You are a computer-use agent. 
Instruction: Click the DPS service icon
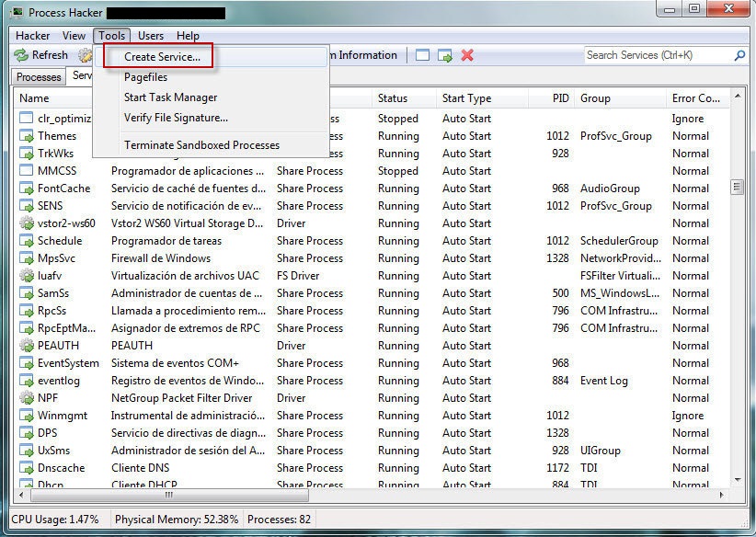pyautogui.click(x=26, y=433)
